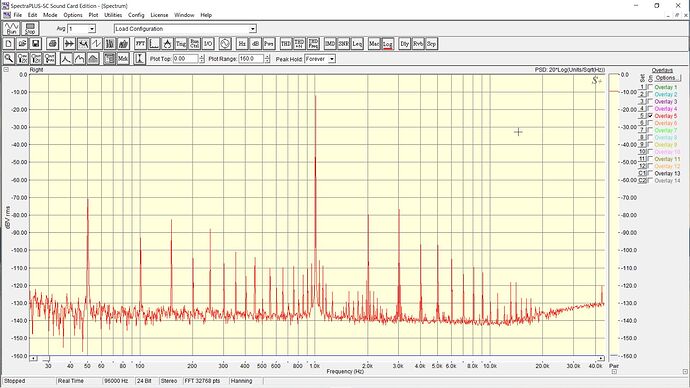Click the Stop analyzer button
Screen dimensions: 690x388
click(x=30, y=29)
